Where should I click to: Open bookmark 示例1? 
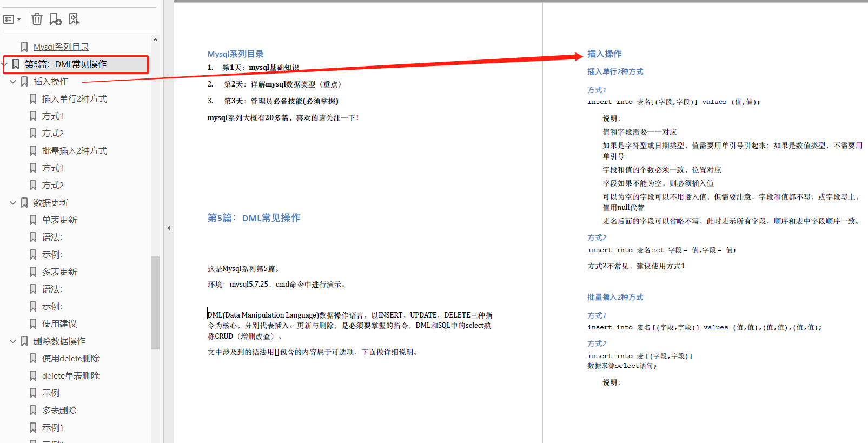[53, 428]
